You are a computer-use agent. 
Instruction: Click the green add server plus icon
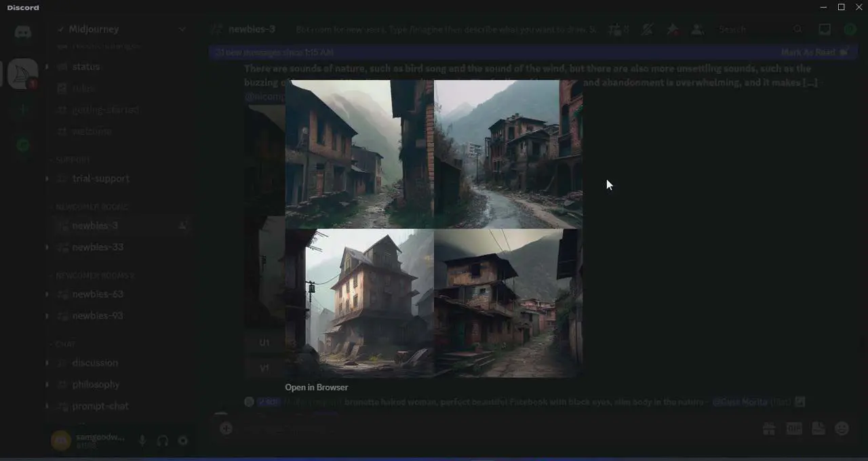(x=23, y=110)
